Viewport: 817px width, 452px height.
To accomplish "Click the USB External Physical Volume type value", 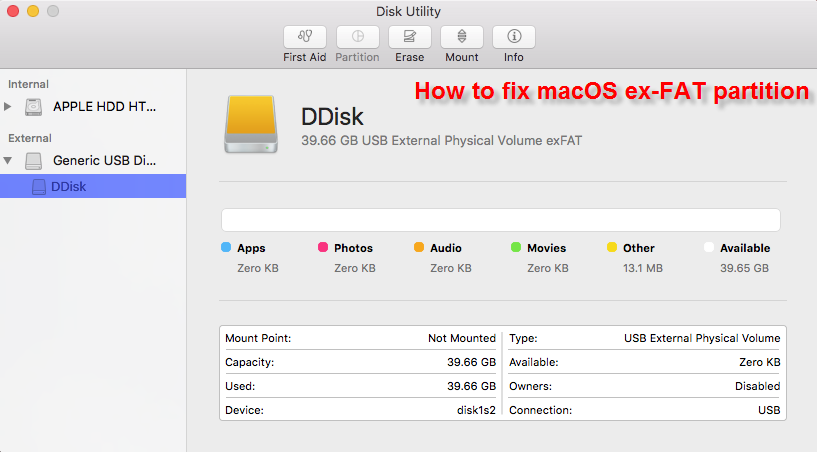I will click(x=702, y=338).
